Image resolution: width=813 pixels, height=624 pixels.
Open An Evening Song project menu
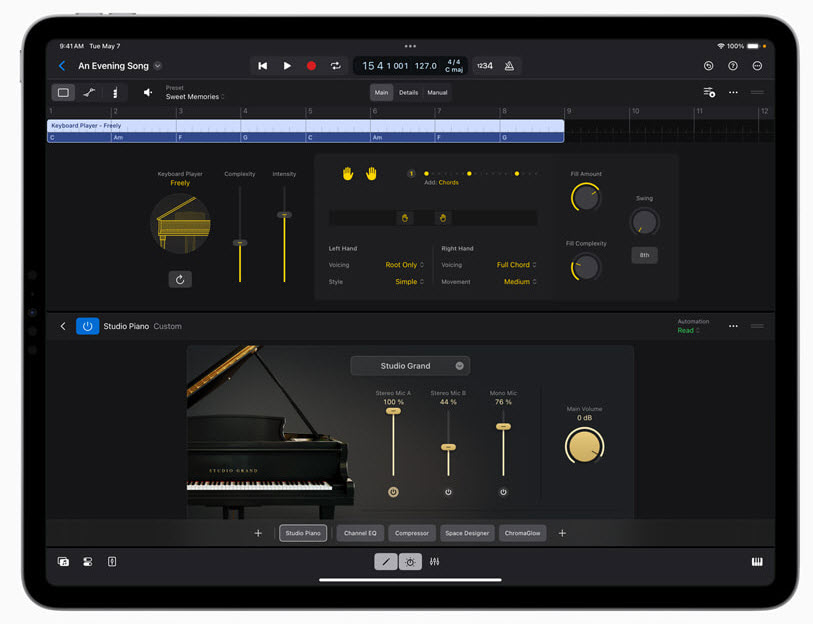pyautogui.click(x=158, y=66)
